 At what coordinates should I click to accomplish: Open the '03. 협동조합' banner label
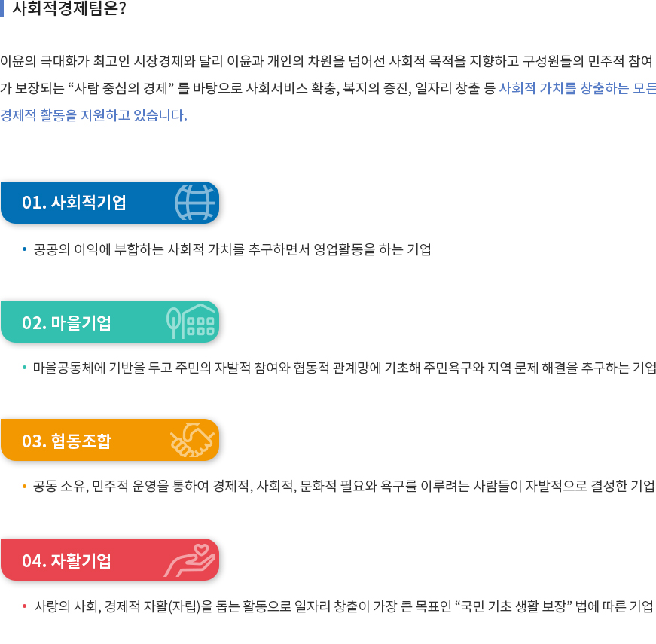[66, 441]
